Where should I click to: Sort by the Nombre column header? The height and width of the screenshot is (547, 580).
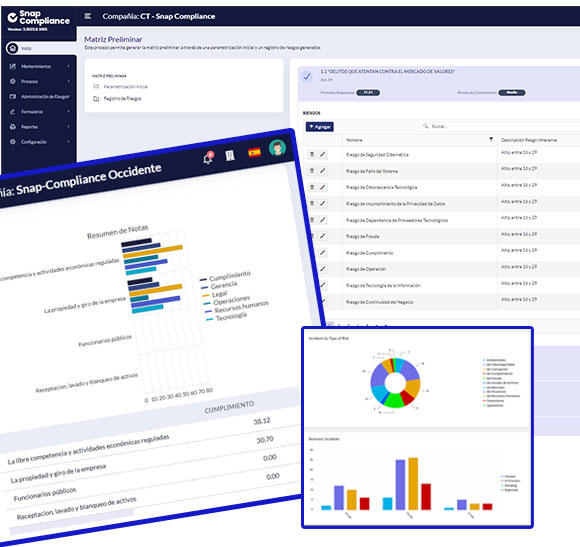[354, 140]
